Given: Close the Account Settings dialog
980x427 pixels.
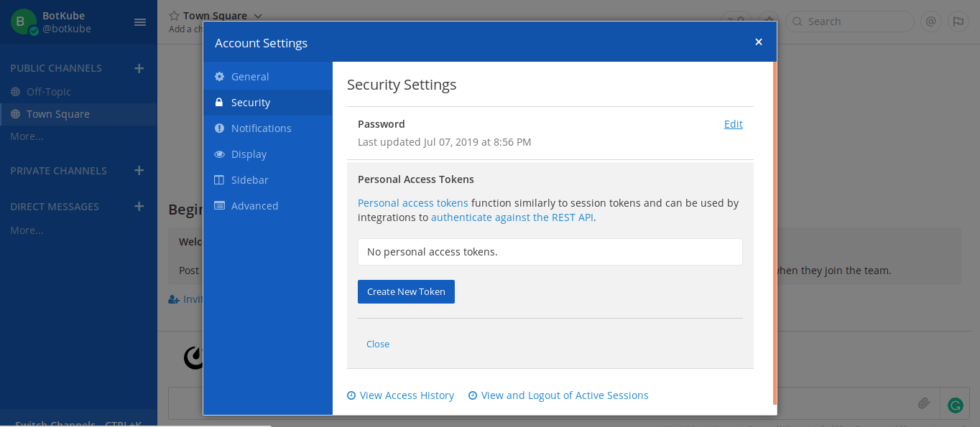Looking at the screenshot, I should click(758, 42).
